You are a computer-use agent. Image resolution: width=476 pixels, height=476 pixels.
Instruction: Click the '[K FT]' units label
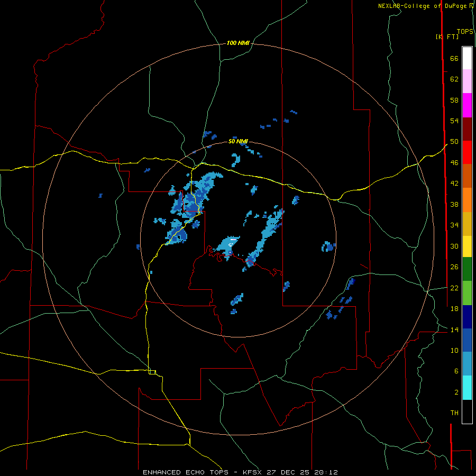pos(447,36)
